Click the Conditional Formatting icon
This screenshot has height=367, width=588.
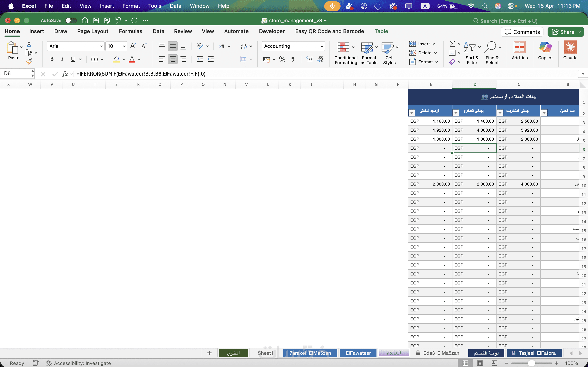point(343,47)
